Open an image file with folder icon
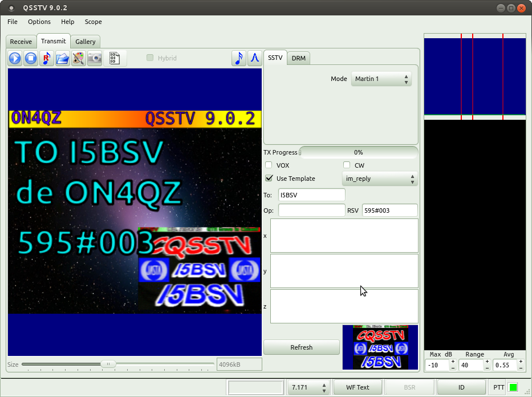This screenshot has height=397, width=532. (62, 58)
